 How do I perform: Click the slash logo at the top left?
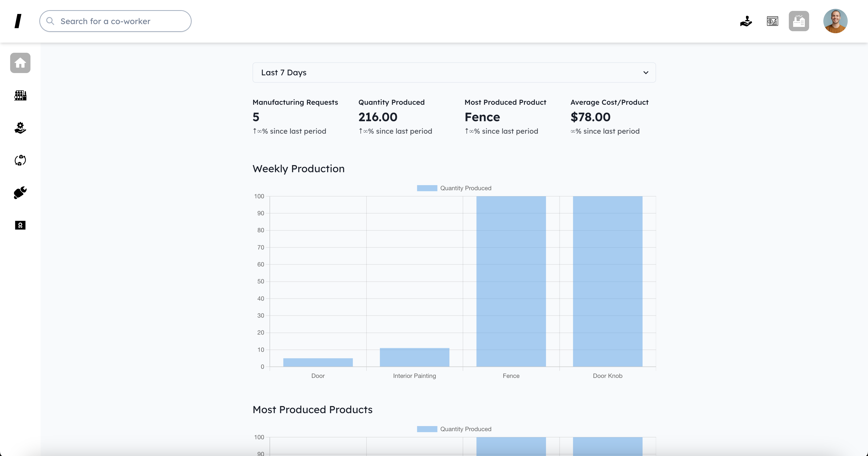pyautogui.click(x=18, y=21)
